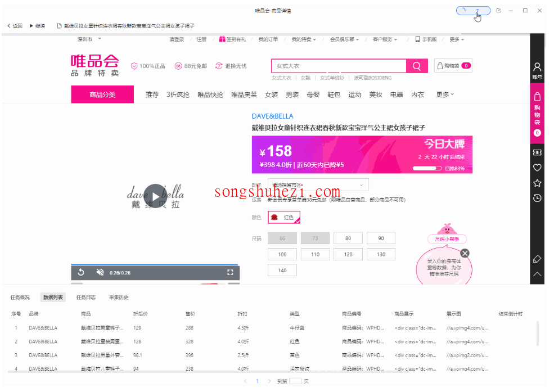Screen dimensions: 554x392
Task: Click the 继续 play arrow button
Action: [37, 26]
